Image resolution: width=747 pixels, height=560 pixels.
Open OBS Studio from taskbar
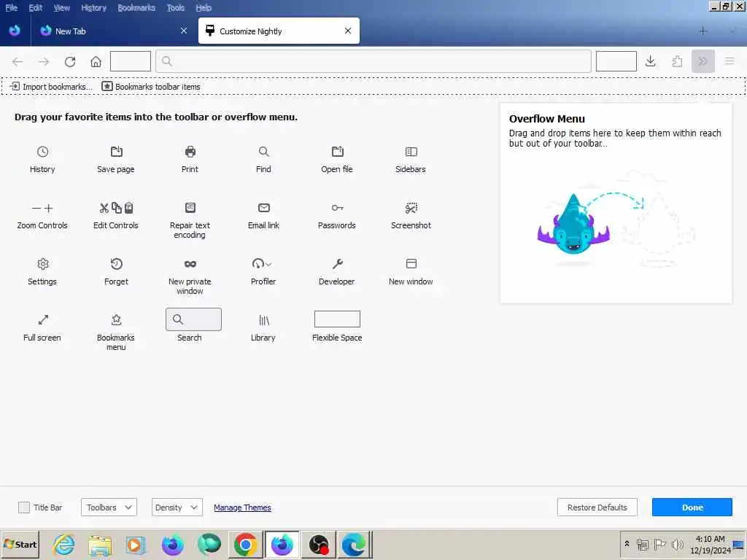click(318, 544)
